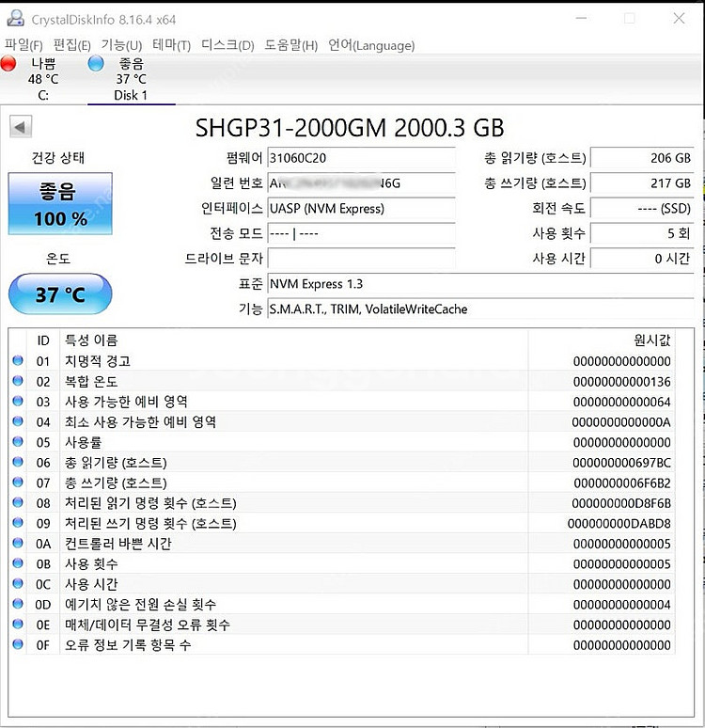705x728 pixels.
Task: Select row 0D 예기치 않은 전원 손실 횟수
Action: tap(342, 604)
